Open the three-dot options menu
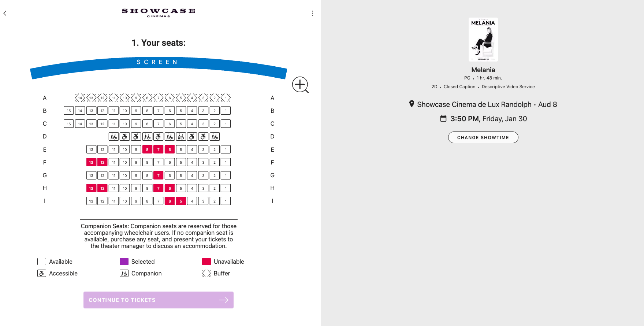The height and width of the screenshot is (326, 644). [312, 13]
